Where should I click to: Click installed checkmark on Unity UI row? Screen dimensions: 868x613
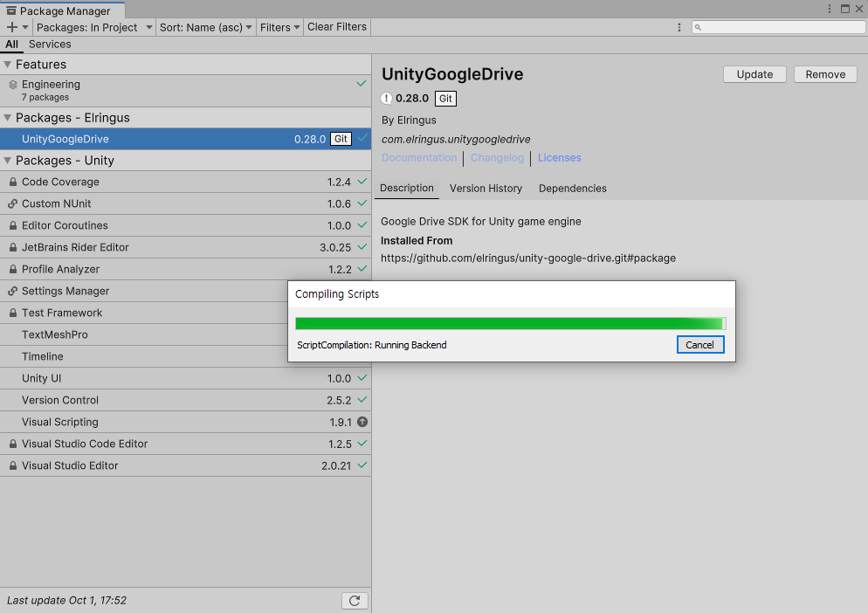point(362,378)
